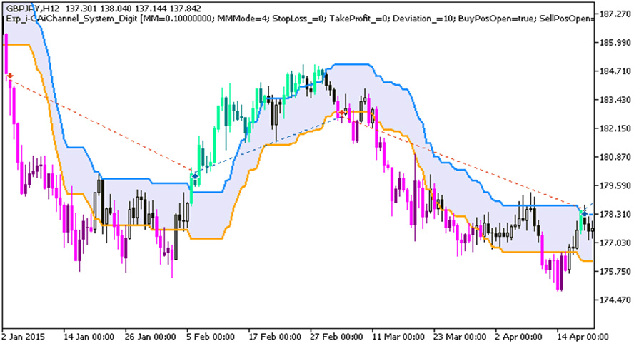Viewport: 644px width, 346px height.
Task: Click the 184.710 price scale label
Action: click(x=615, y=71)
